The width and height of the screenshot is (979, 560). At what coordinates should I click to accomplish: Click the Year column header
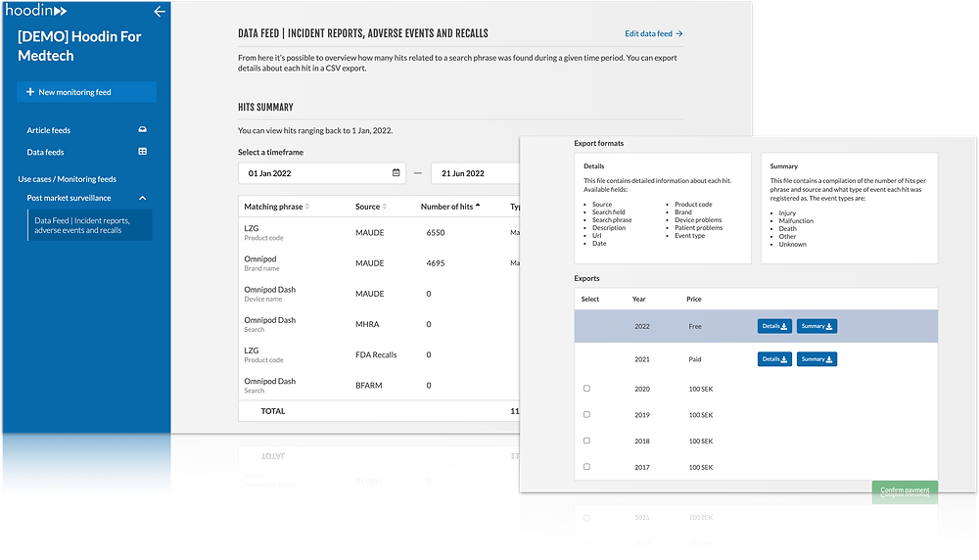tap(638, 299)
